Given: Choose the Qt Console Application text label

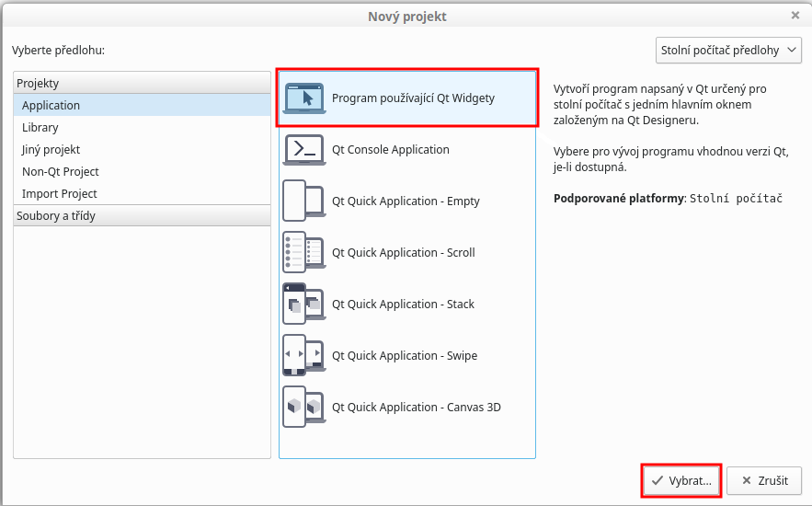Looking at the screenshot, I should tap(391, 149).
